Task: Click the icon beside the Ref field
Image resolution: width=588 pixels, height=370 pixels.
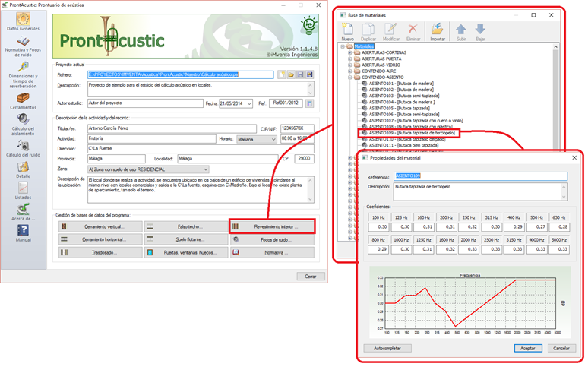Action: (x=310, y=103)
